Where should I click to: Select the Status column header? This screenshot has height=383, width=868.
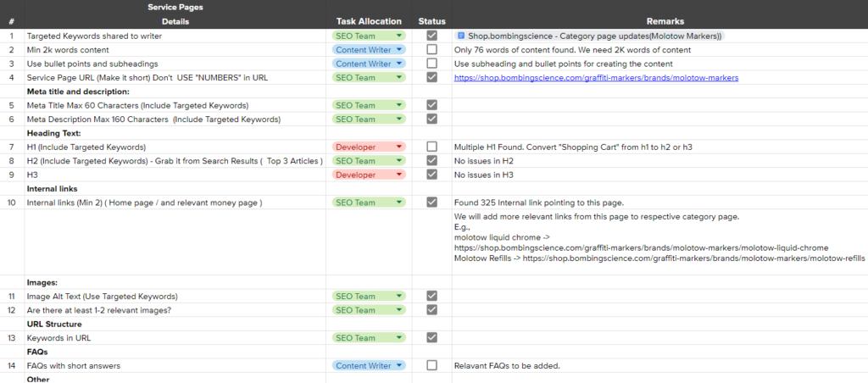431,21
